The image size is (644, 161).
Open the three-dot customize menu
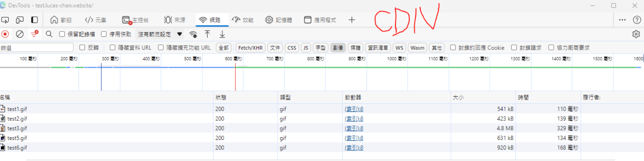tap(622, 20)
